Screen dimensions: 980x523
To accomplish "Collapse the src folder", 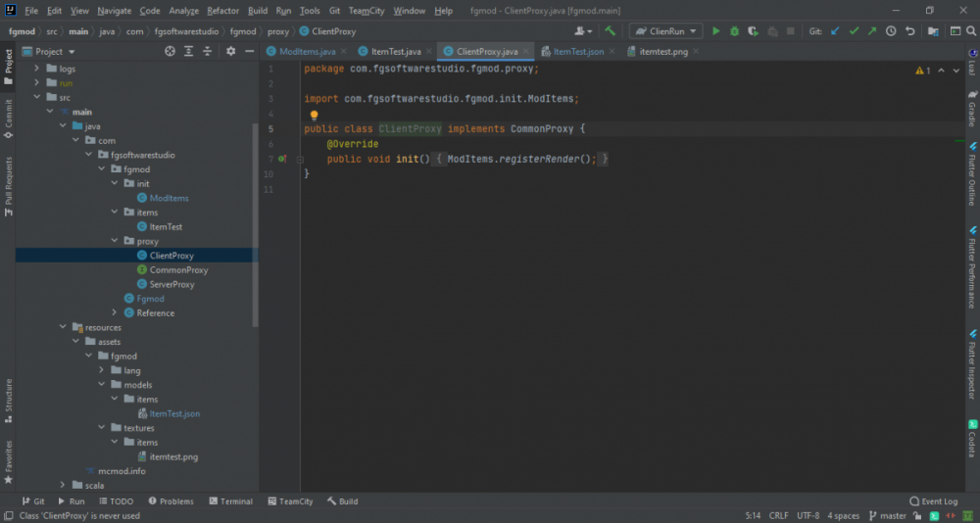I will (37, 97).
